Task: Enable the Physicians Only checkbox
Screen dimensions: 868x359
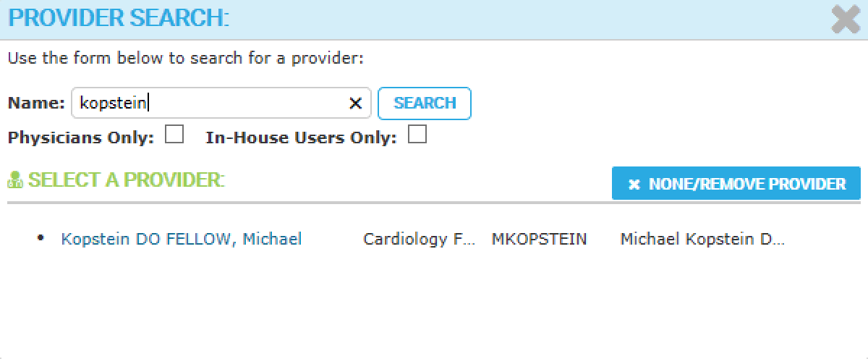Action: point(174,135)
